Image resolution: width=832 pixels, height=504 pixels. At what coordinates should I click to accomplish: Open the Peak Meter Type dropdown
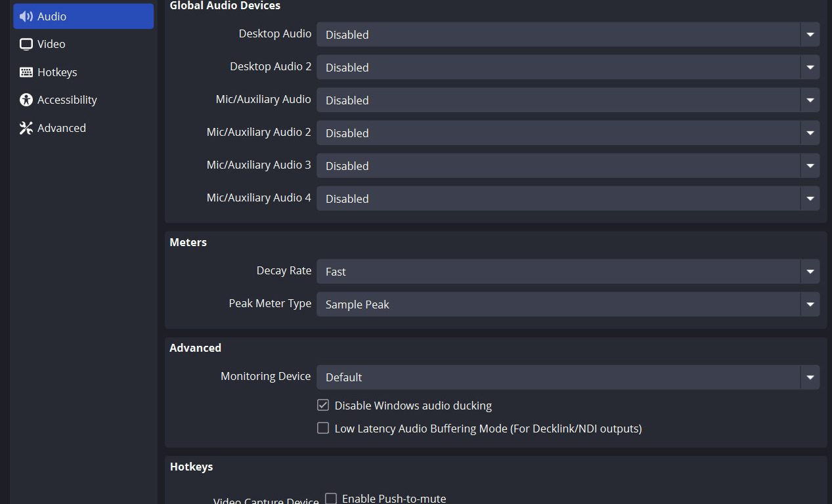tap(567, 304)
